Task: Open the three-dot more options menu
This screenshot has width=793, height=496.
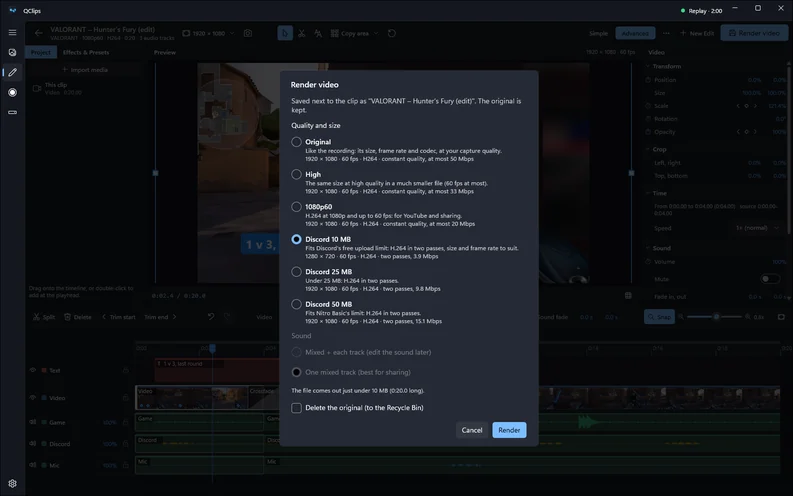Action: click(x=666, y=33)
